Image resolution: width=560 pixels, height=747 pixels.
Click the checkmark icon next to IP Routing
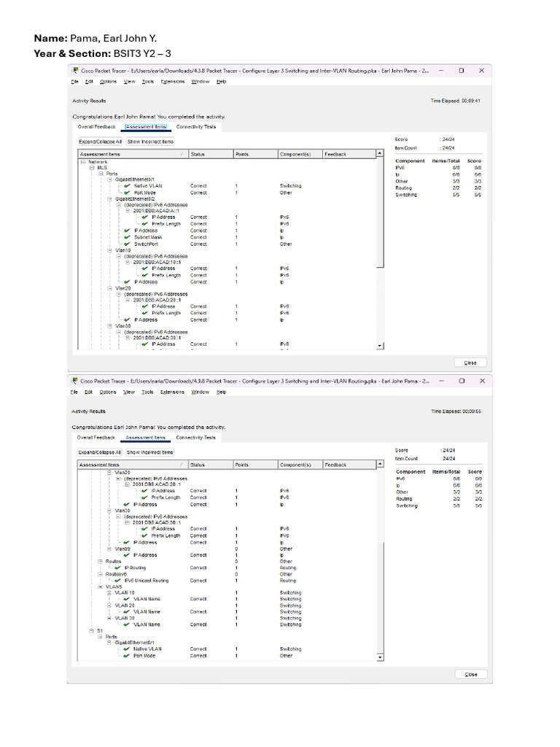pyautogui.click(x=117, y=568)
